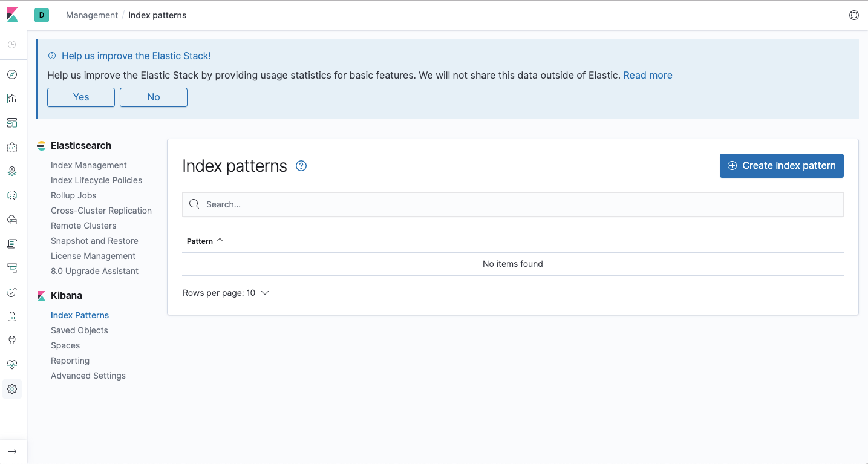Open APM from the side navigation
Image resolution: width=868 pixels, height=464 pixels.
point(12,268)
